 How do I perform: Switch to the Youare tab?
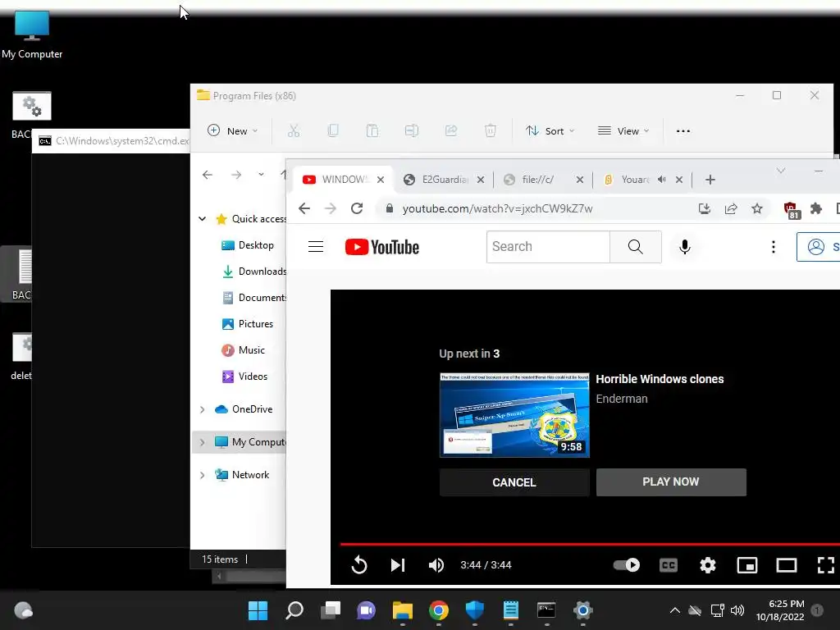coord(643,180)
